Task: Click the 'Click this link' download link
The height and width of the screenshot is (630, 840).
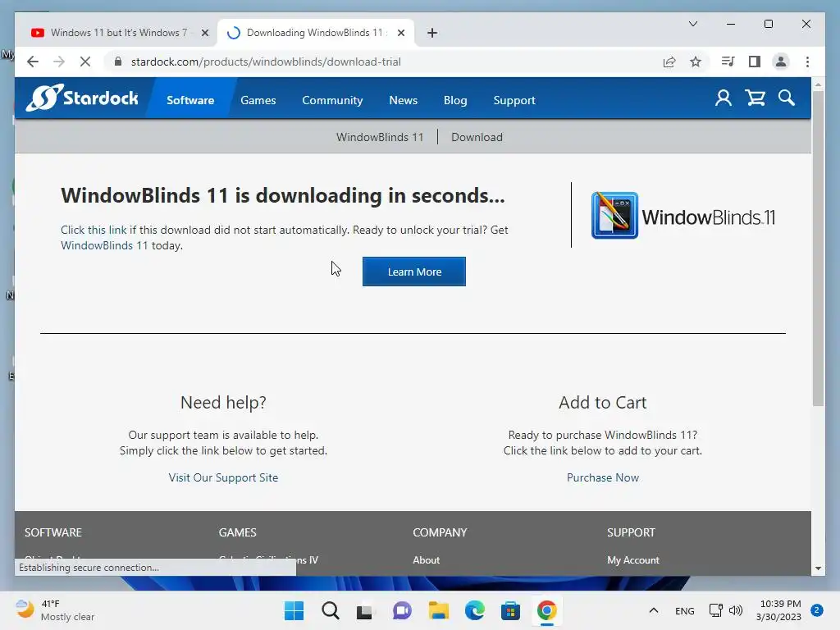Action: pyautogui.click(x=94, y=230)
